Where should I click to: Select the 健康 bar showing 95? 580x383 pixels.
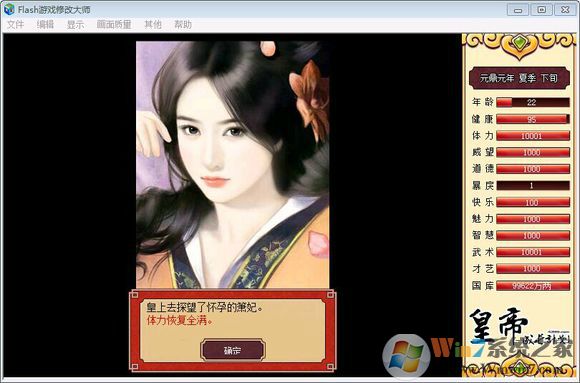click(x=533, y=119)
